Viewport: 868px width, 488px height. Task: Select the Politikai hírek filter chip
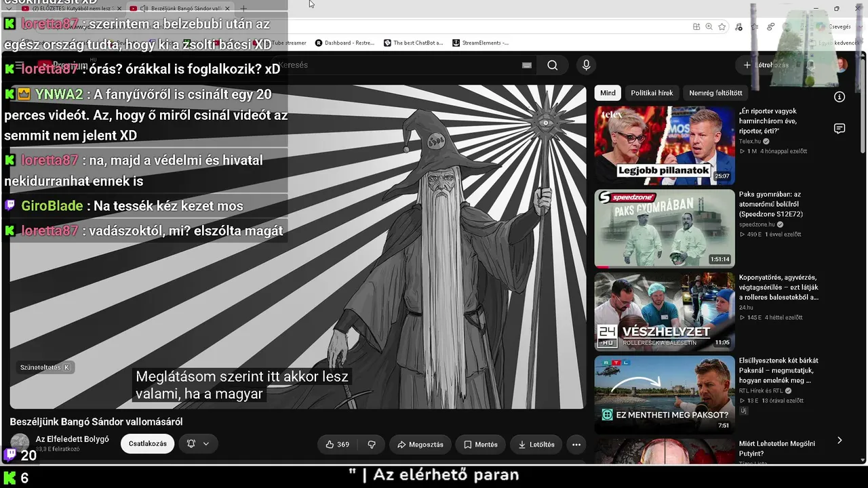[652, 93]
